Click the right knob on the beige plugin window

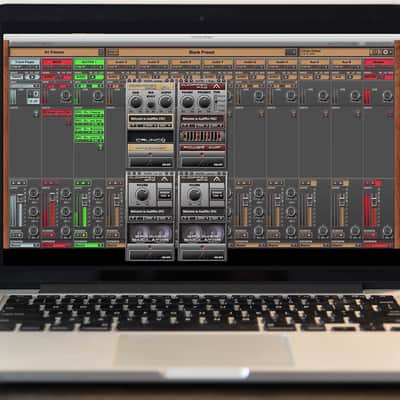pyautogui.click(x=165, y=102)
